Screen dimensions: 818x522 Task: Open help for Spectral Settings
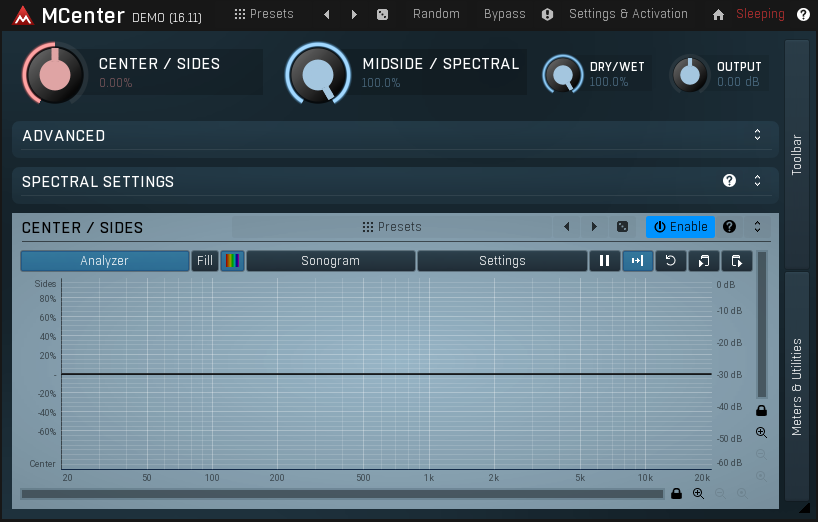point(730,181)
